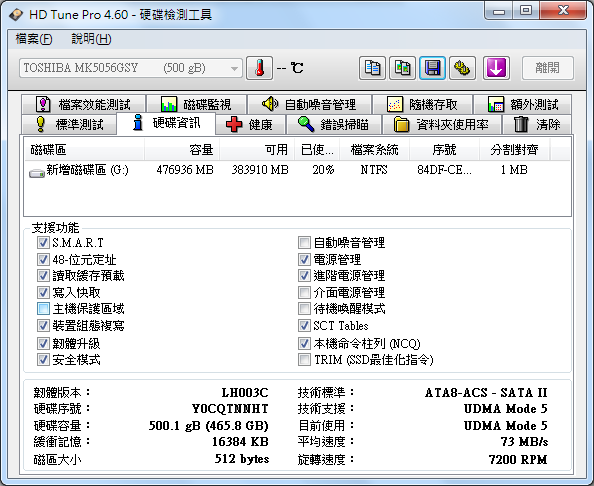Toggle the 自動噪音管理 feature checkbox
Image resolution: width=594 pixels, height=486 pixels.
[304, 242]
